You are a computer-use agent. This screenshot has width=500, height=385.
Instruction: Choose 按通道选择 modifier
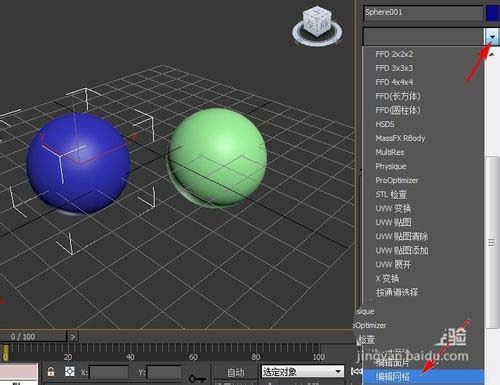397,293
